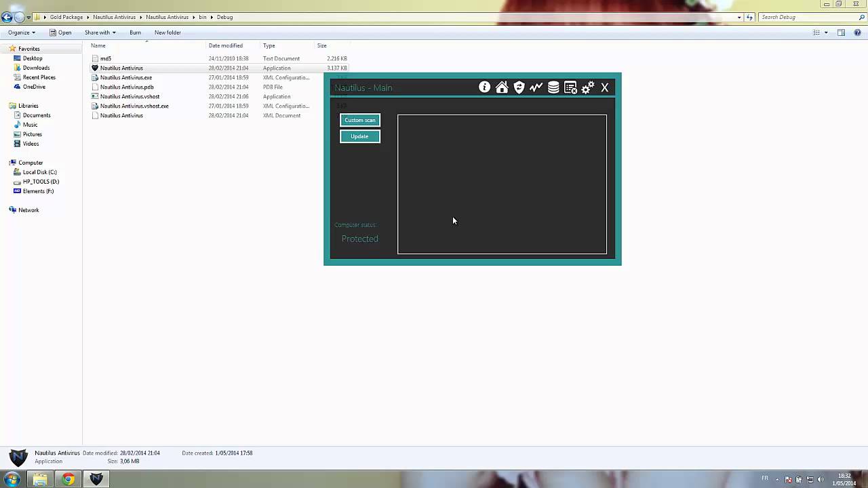Launch Chrome from the taskbar
This screenshot has height=488, width=868.
pos(68,479)
